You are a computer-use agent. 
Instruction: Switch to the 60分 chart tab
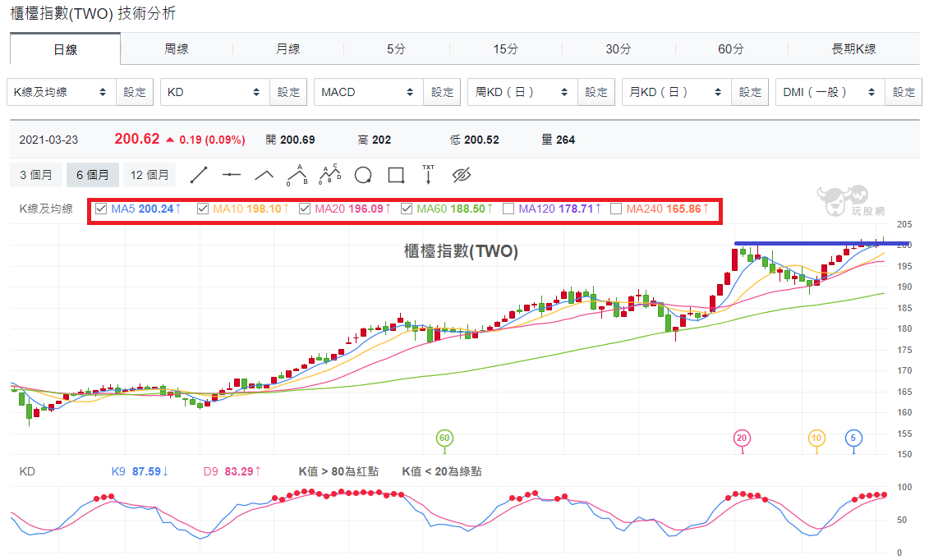pos(731,49)
